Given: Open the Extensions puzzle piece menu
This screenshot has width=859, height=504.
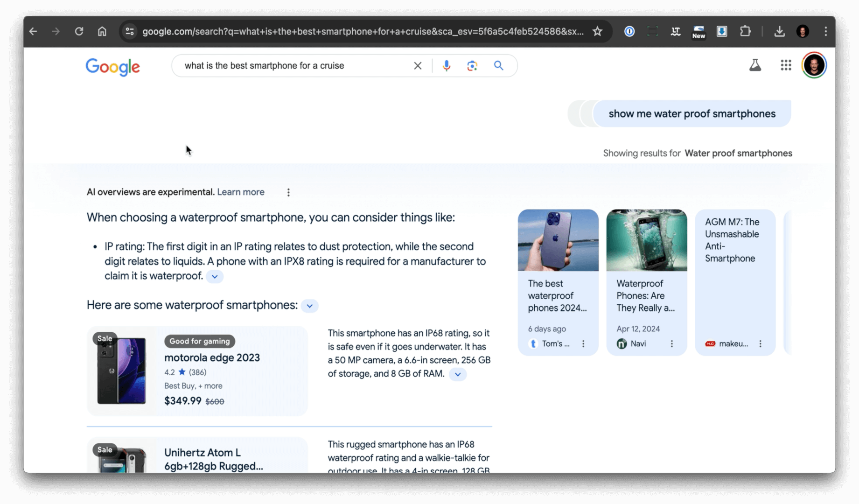Looking at the screenshot, I should (745, 31).
